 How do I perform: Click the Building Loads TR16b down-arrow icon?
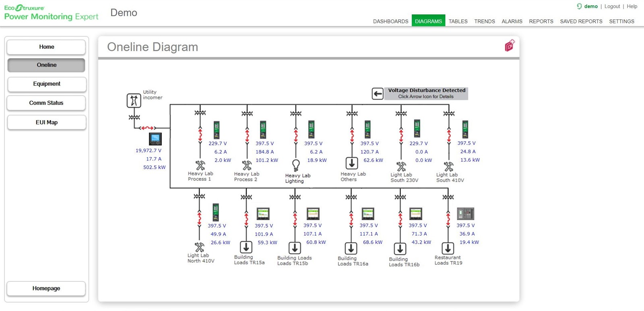click(x=400, y=249)
